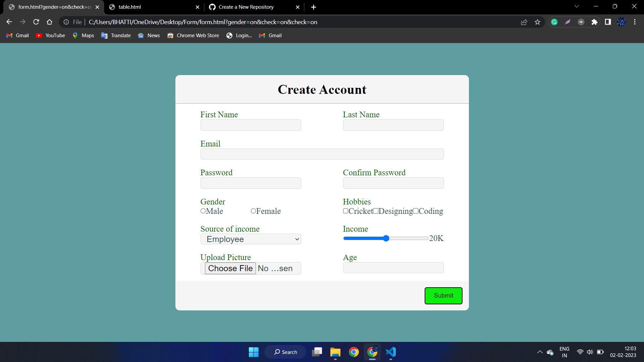644x362 pixels.
Task: Open the Source of income dropdown
Action: 251,239
